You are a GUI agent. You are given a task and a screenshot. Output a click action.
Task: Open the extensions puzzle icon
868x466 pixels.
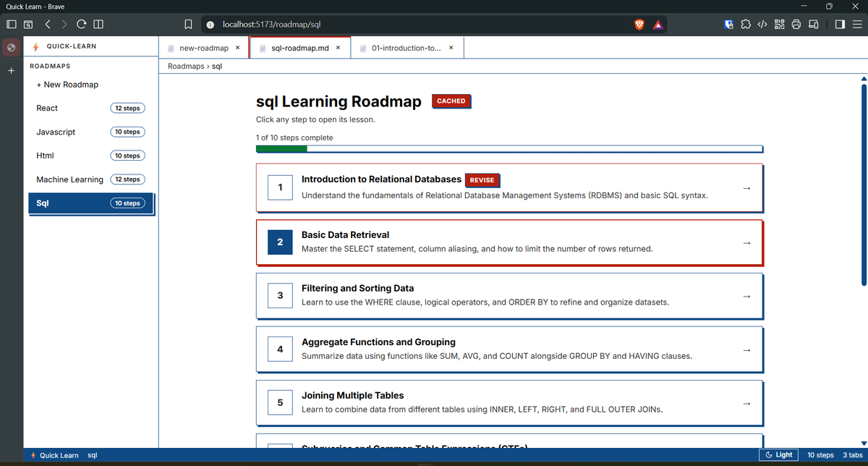click(746, 25)
